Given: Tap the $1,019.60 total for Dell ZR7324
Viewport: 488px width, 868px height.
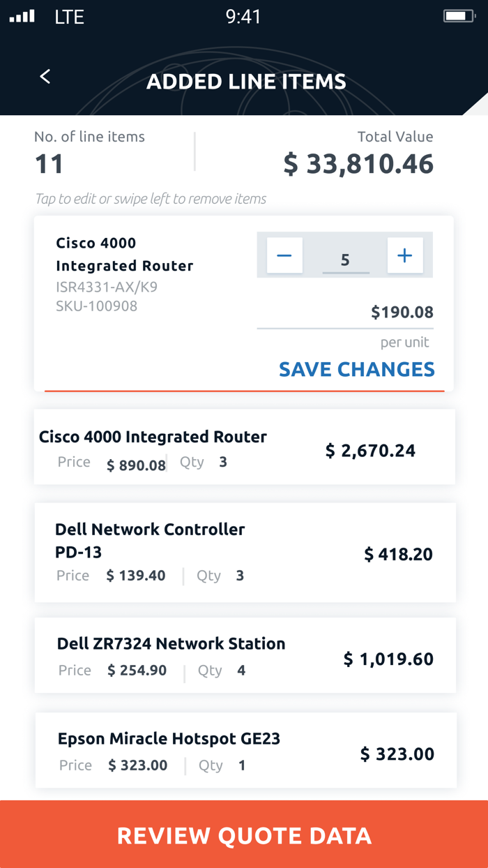Looking at the screenshot, I should click(x=388, y=659).
